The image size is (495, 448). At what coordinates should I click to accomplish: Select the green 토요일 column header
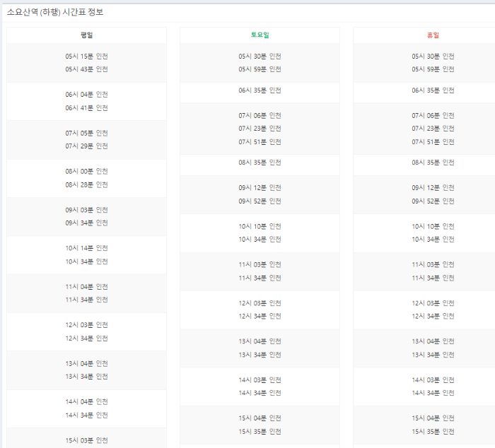(x=260, y=35)
